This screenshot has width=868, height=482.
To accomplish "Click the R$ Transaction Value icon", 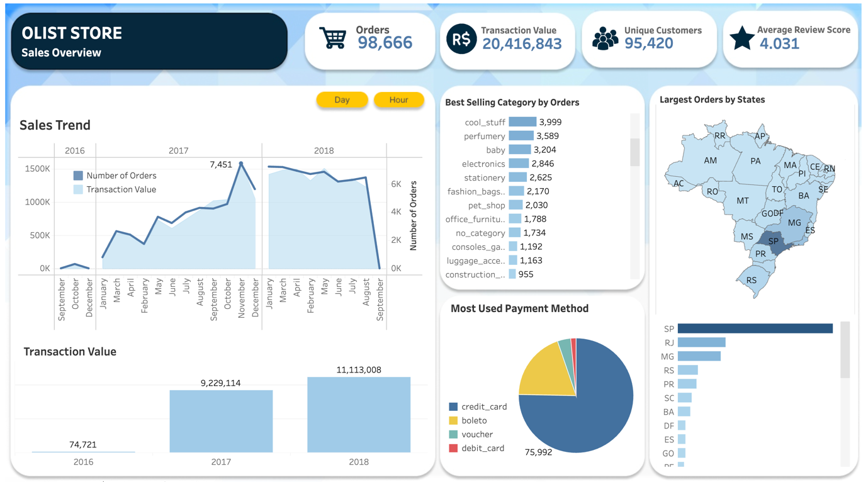I will [461, 39].
